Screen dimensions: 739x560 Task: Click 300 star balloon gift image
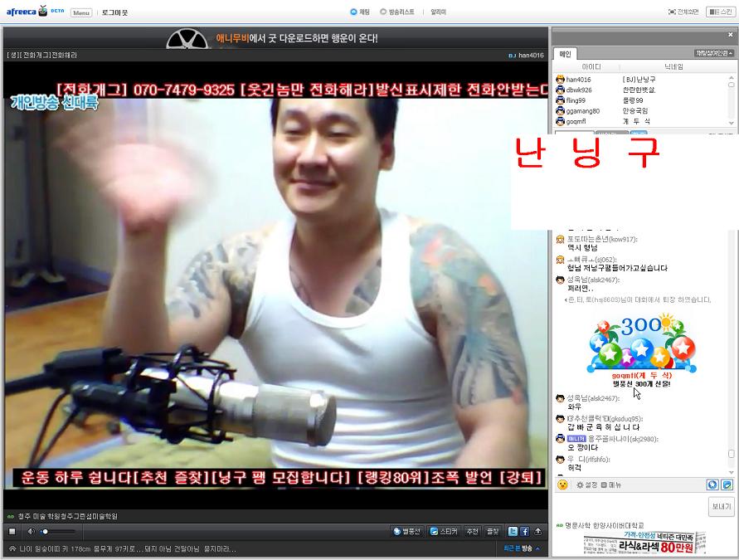point(641,342)
